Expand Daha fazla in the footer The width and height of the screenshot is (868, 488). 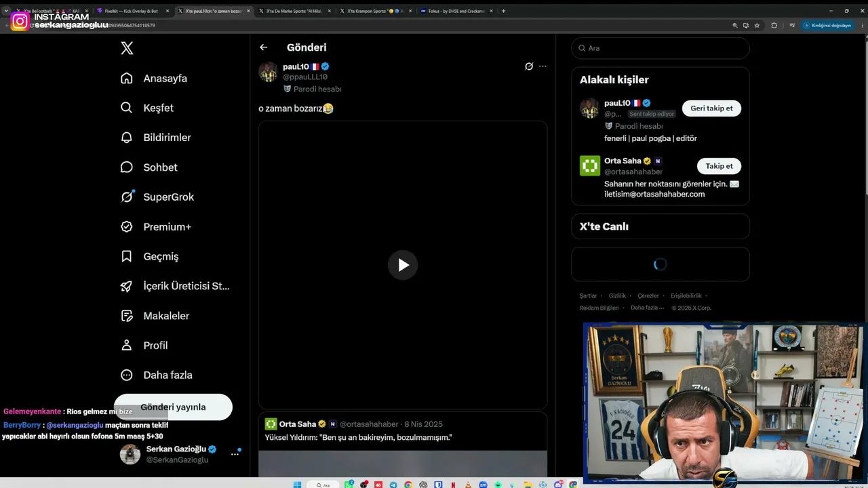[x=646, y=308]
